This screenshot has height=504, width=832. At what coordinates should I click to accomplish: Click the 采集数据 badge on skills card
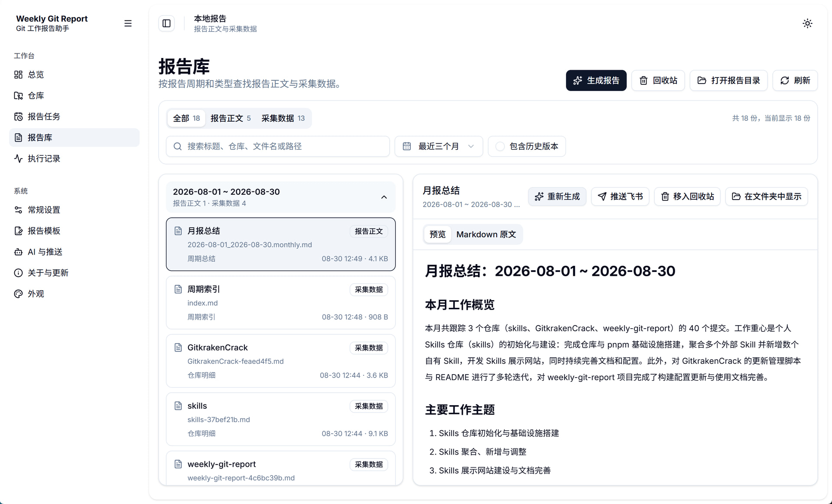click(x=369, y=406)
